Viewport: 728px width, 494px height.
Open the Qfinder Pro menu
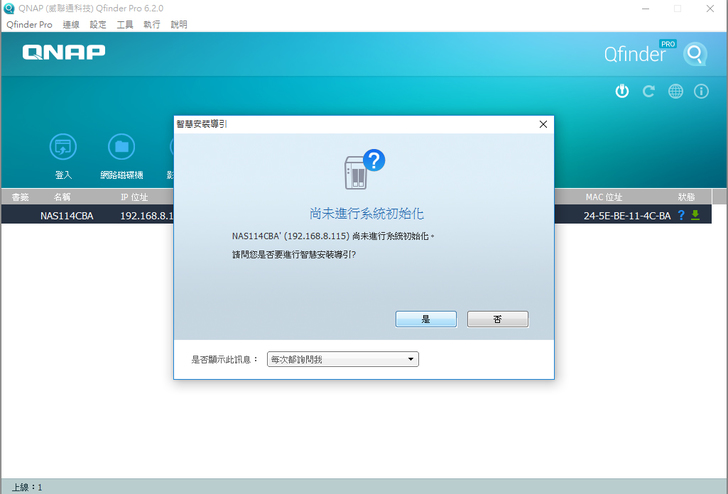click(x=29, y=24)
